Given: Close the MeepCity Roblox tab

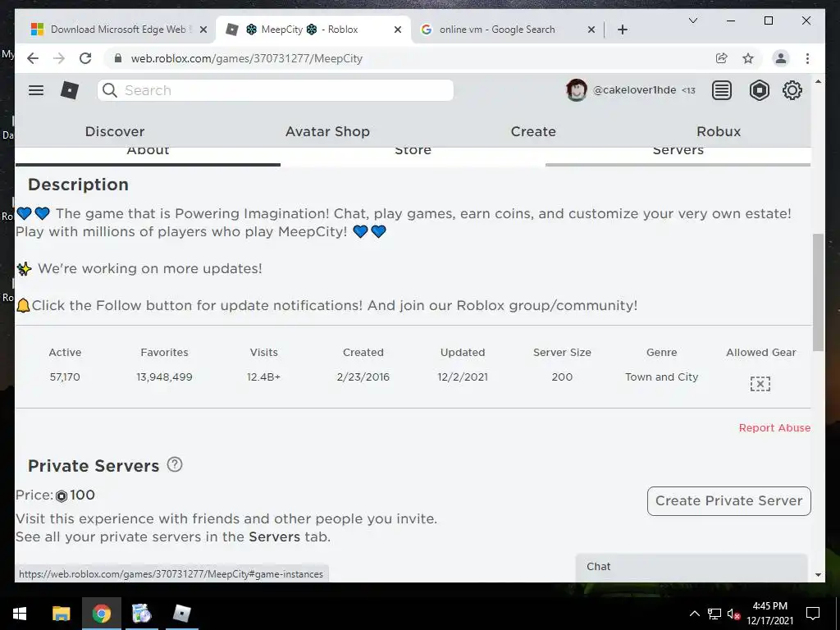Looking at the screenshot, I should click(398, 30).
